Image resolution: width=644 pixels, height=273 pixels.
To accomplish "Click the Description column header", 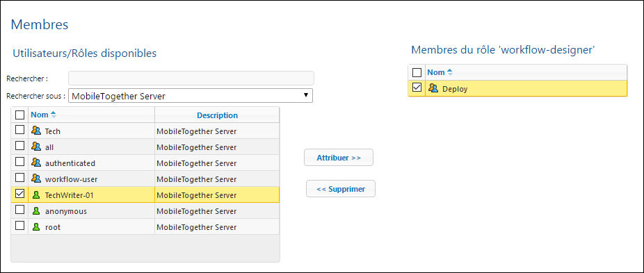I will pyautogui.click(x=217, y=115).
